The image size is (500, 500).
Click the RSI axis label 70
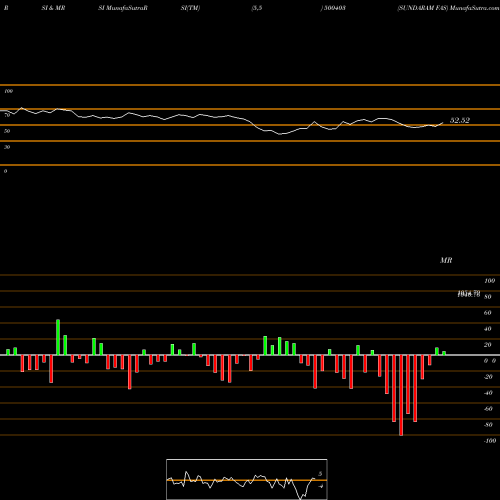coord(7,115)
